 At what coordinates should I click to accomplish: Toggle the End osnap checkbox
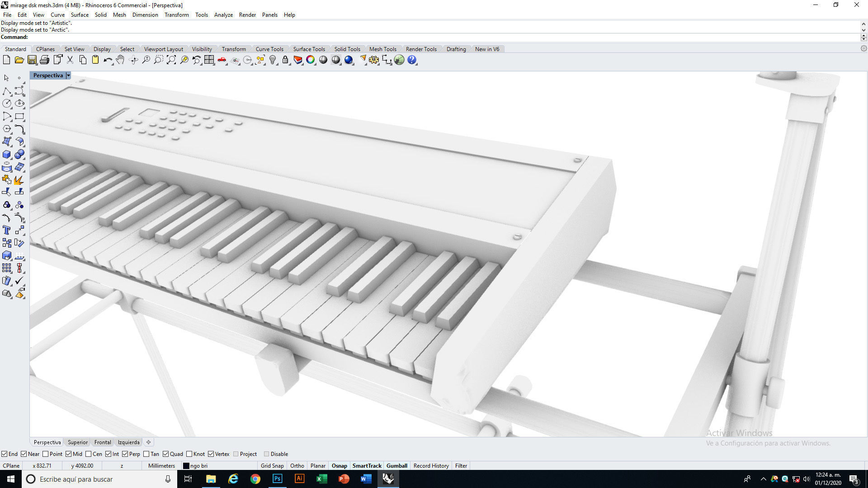pos(4,454)
